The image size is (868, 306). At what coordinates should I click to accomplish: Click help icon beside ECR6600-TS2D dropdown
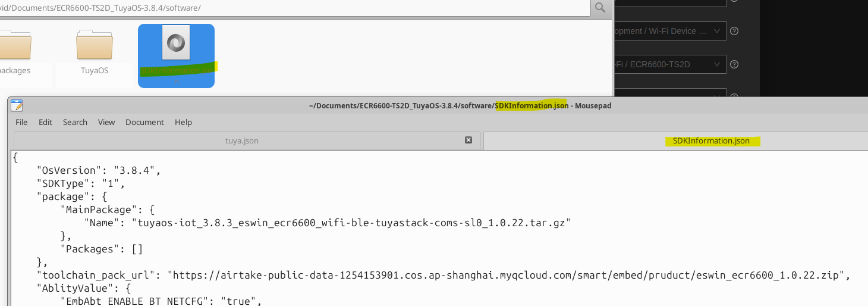[734, 64]
